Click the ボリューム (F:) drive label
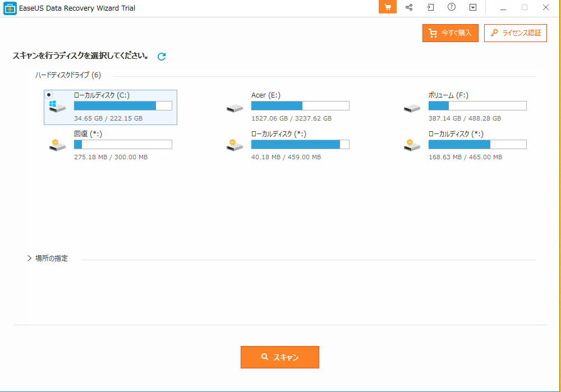561x392 pixels. coord(448,95)
